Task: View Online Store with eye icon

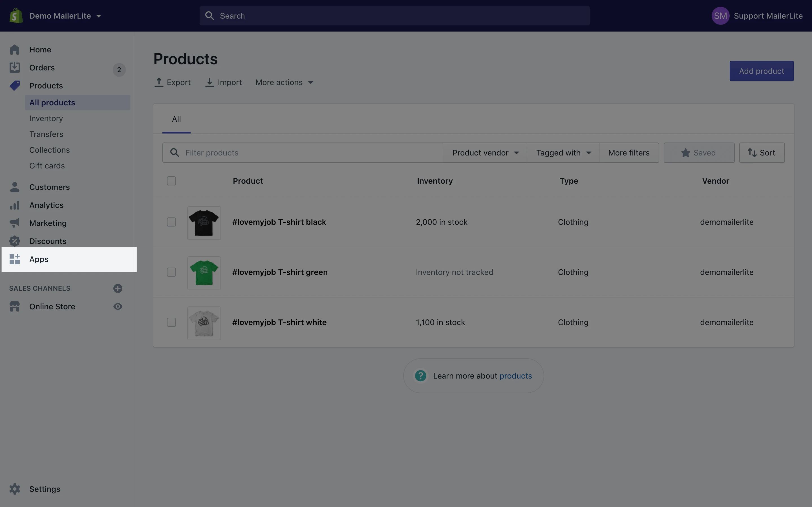Action: tap(118, 306)
